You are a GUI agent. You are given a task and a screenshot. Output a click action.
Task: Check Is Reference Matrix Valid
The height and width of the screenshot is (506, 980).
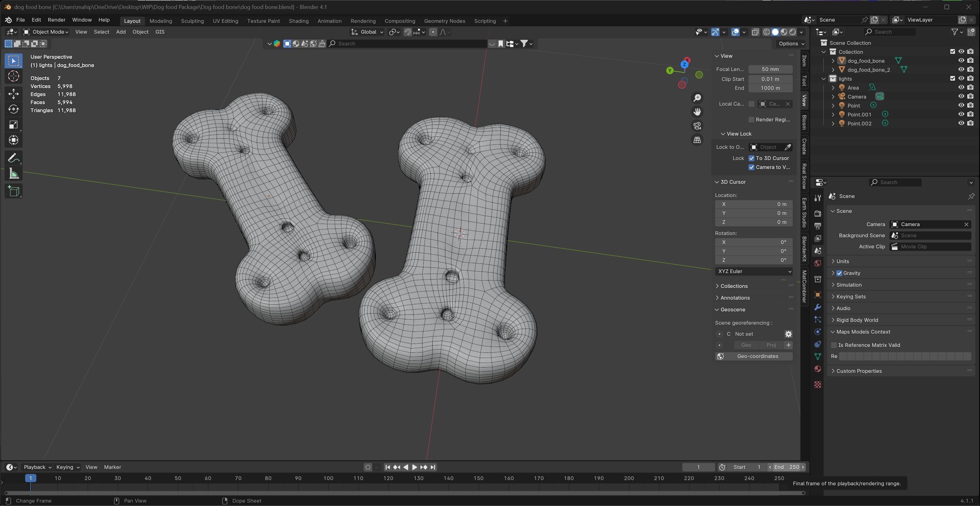[834, 345]
